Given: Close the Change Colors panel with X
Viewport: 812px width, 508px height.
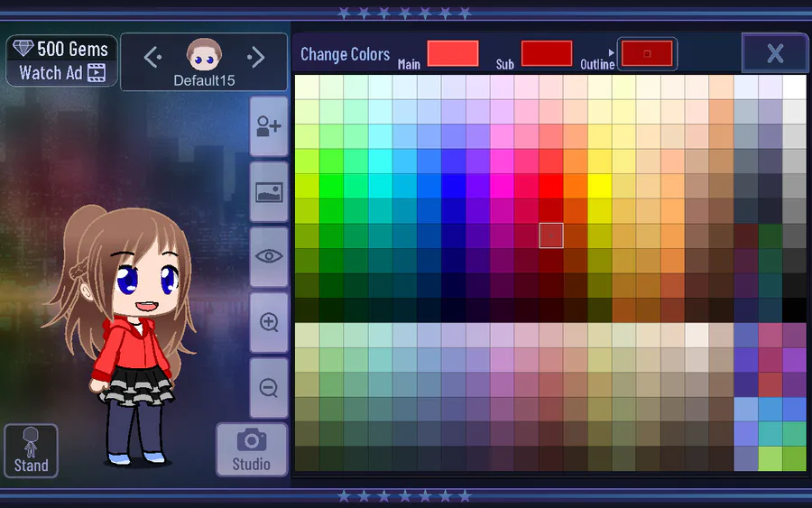Looking at the screenshot, I should [x=775, y=53].
